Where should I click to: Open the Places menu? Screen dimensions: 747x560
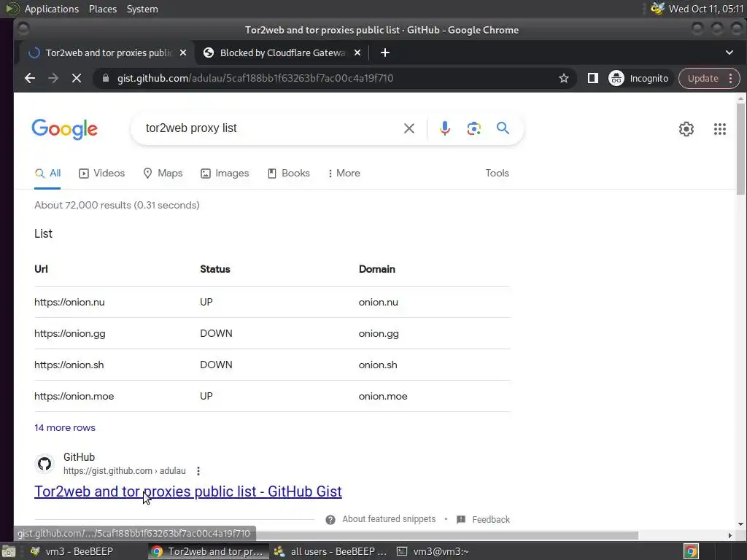coord(102,9)
